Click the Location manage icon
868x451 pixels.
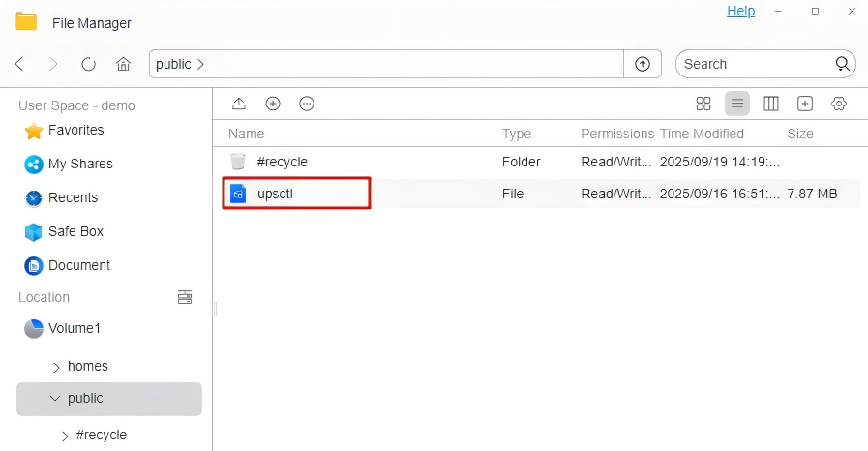point(185,297)
